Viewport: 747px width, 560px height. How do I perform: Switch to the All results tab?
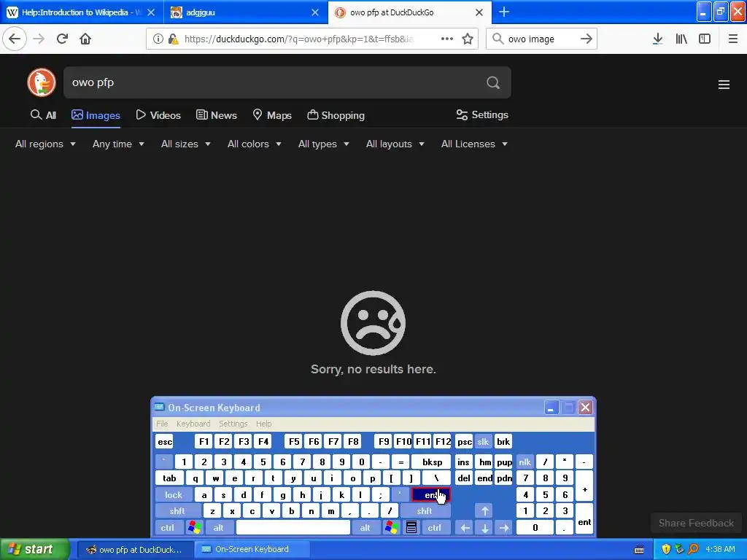tap(43, 115)
